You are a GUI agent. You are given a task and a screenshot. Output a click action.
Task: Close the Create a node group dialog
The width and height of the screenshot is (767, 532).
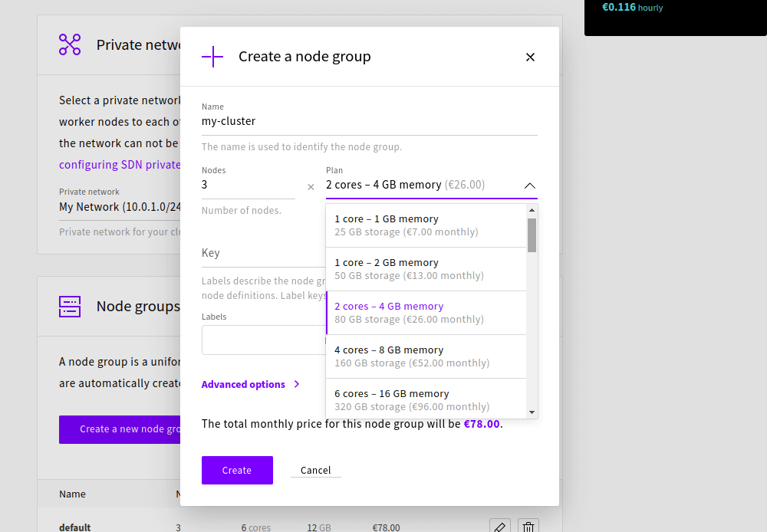pyautogui.click(x=530, y=57)
